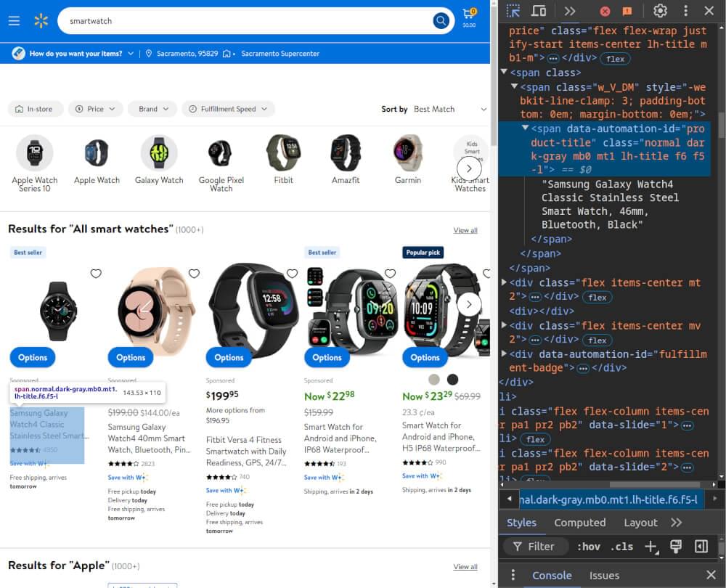Toggle the .cls element classes panel
Viewport: 726px width, 588px height.
coord(621,547)
